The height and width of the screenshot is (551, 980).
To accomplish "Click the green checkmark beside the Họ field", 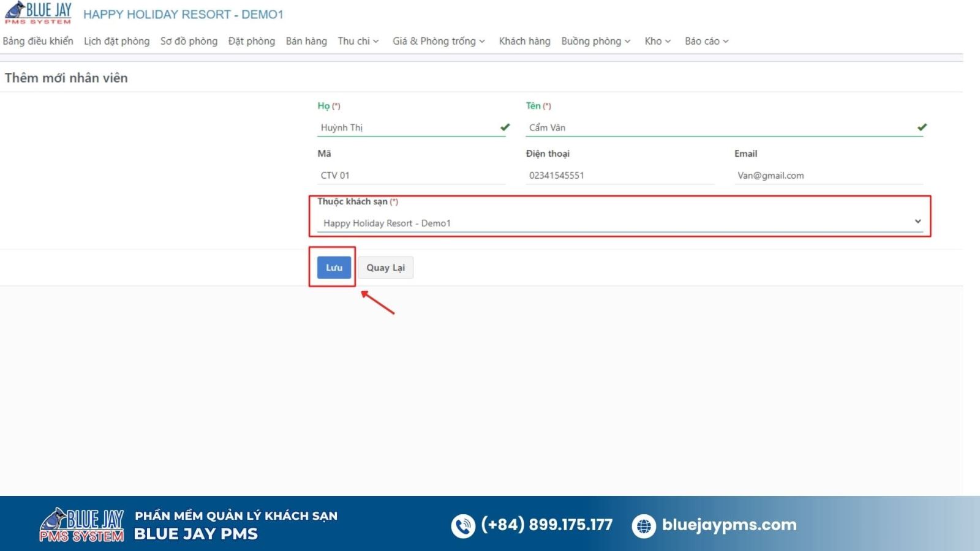I will pyautogui.click(x=503, y=128).
